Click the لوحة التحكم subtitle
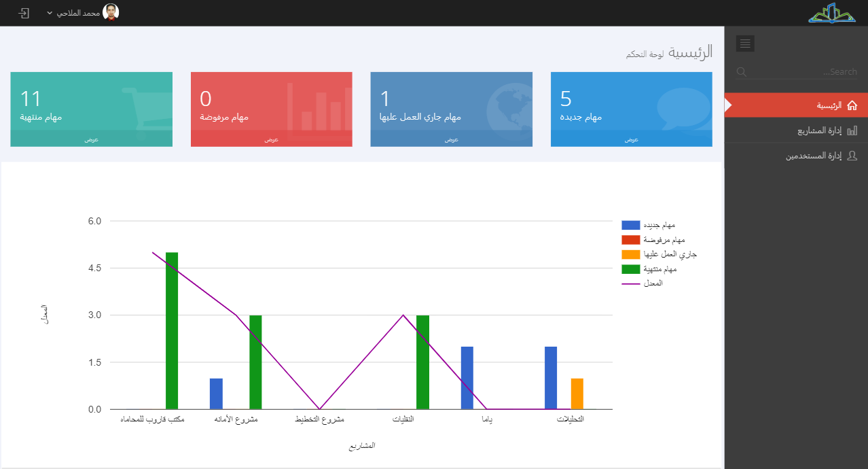Image resolution: width=868 pixels, height=469 pixels. pyautogui.click(x=645, y=54)
